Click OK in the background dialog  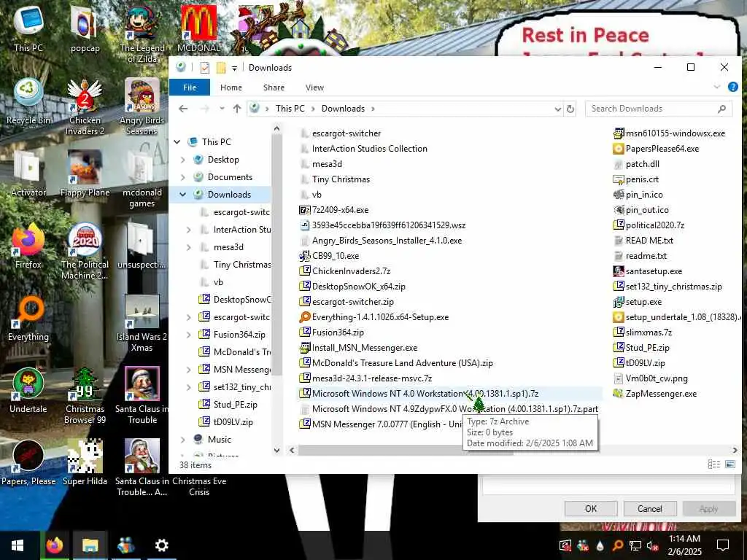point(591,508)
